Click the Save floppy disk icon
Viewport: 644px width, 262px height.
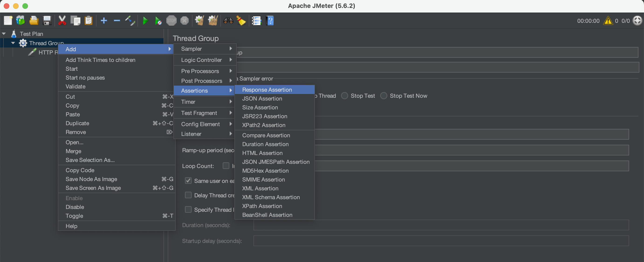pos(47,20)
